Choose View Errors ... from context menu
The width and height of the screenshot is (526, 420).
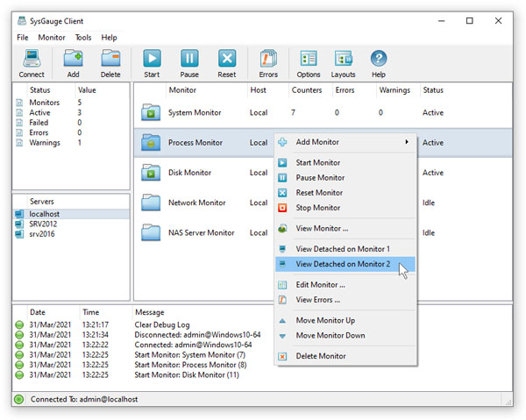(x=345, y=300)
